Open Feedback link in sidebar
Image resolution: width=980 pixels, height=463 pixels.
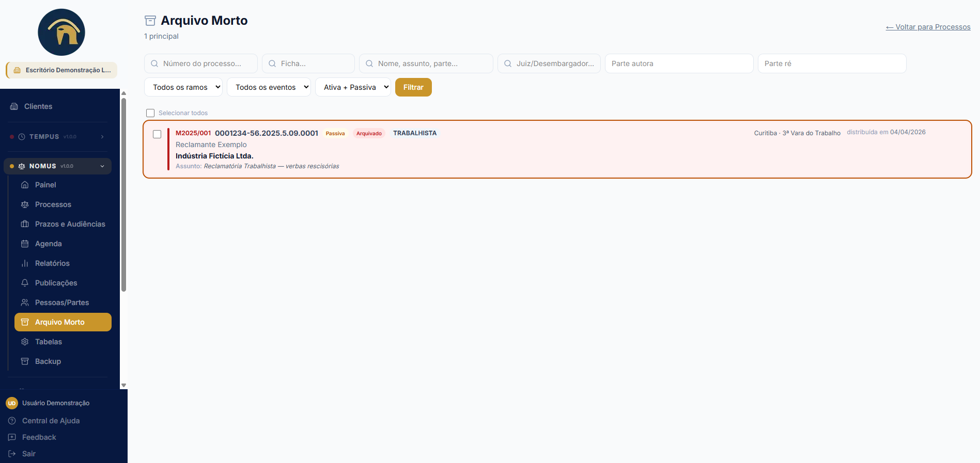(39, 437)
